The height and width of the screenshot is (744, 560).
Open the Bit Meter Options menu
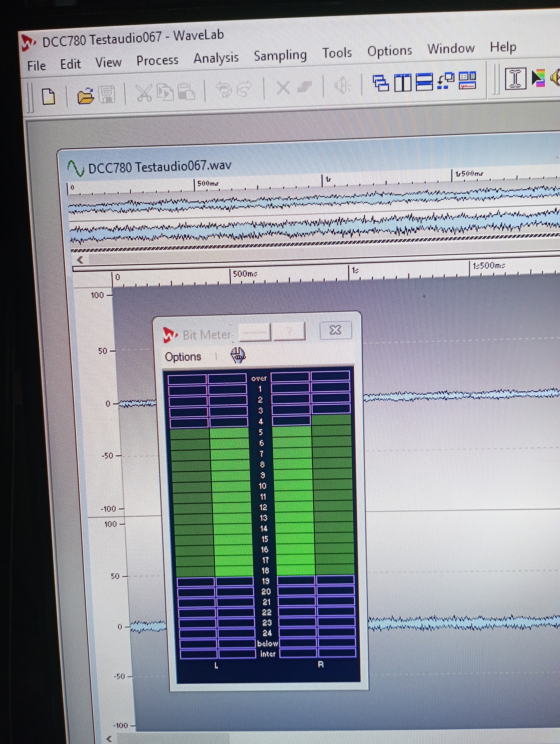point(183,357)
